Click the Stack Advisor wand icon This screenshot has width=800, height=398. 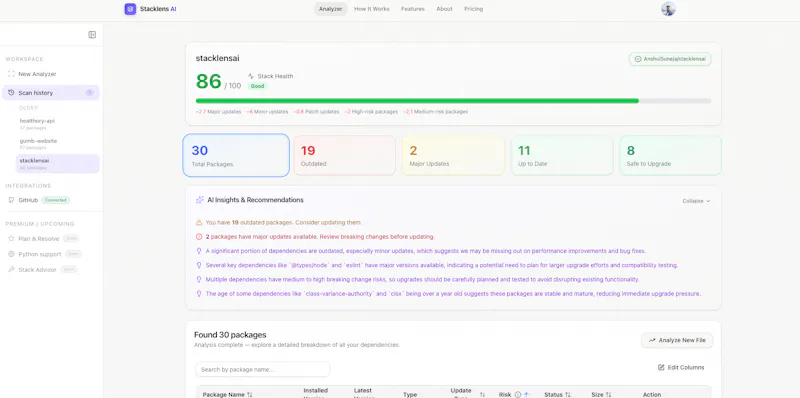(x=11, y=269)
